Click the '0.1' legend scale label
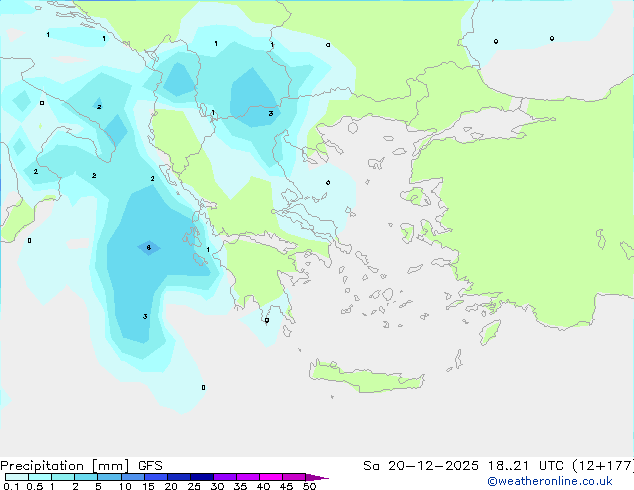Image resolution: width=634 pixels, height=490 pixels. (11, 486)
